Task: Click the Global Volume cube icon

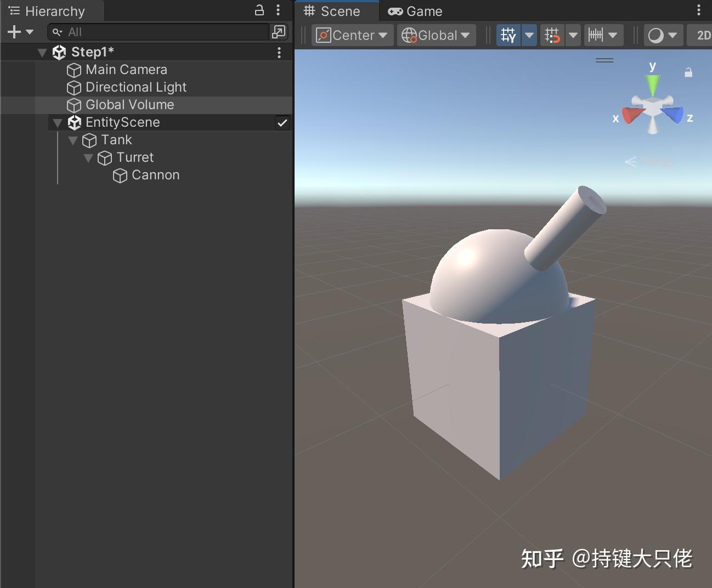Action: [74, 105]
